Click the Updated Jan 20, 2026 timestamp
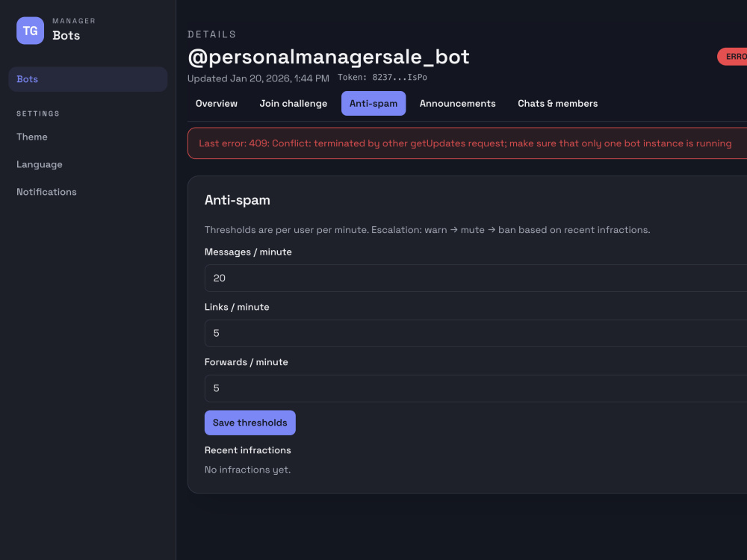Image resolution: width=747 pixels, height=560 pixels. [x=258, y=78]
